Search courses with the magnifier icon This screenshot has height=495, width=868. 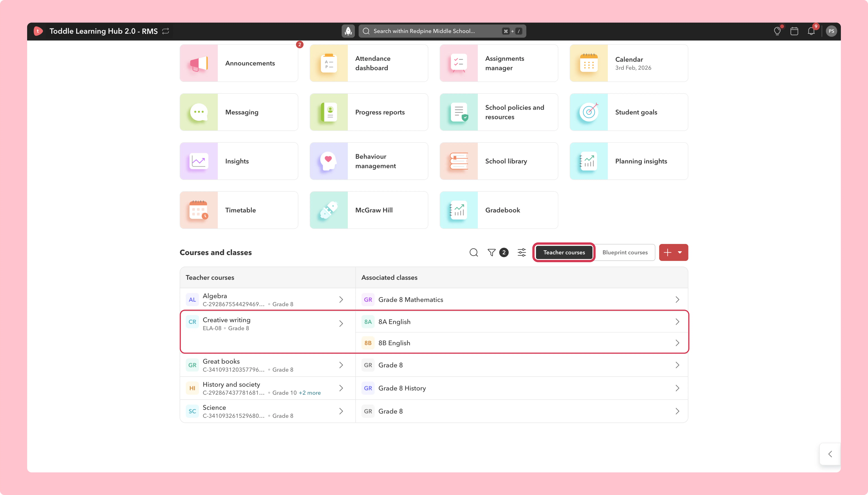474,252
